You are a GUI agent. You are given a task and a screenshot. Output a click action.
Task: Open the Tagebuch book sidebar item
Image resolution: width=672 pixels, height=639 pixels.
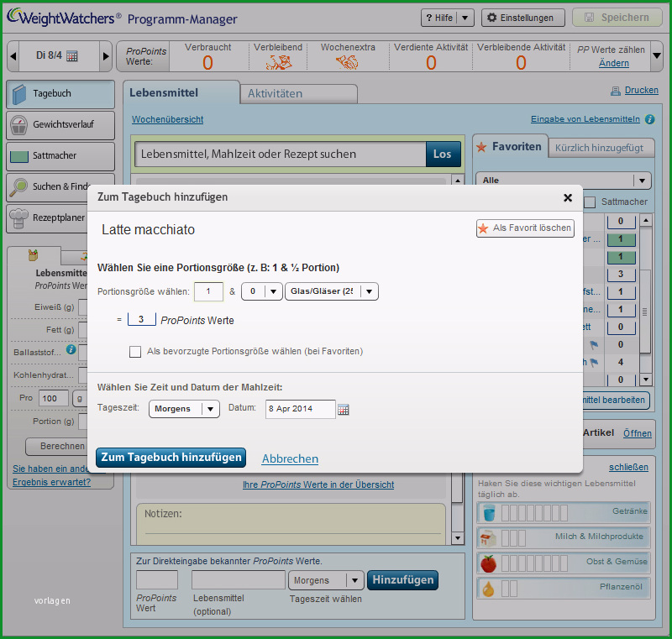[60, 94]
